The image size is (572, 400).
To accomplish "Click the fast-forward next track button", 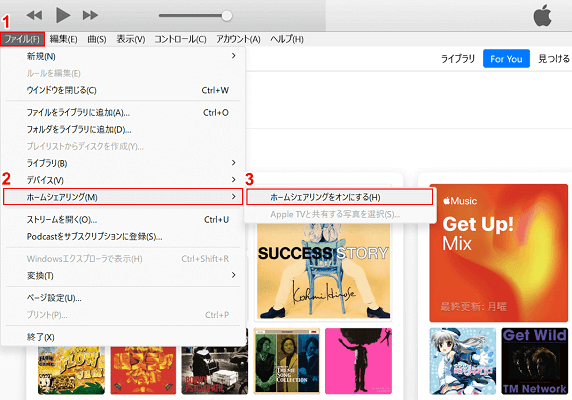I will 90,15.
